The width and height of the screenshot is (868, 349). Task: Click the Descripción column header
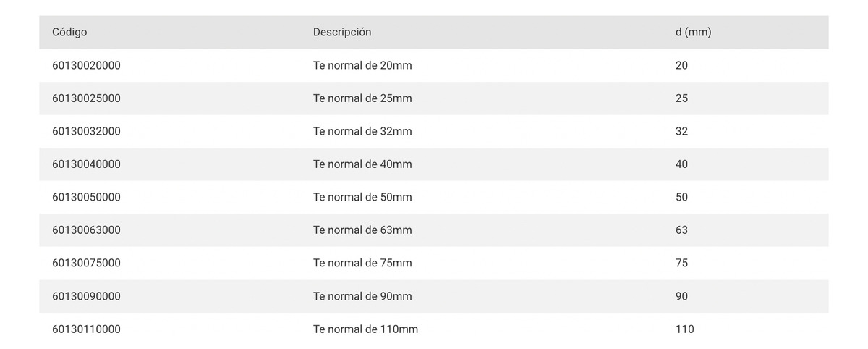tap(342, 33)
